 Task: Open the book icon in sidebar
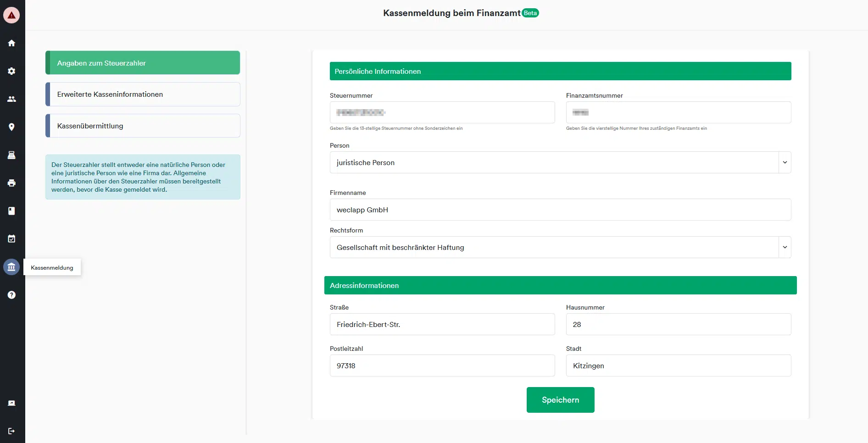pyautogui.click(x=11, y=211)
